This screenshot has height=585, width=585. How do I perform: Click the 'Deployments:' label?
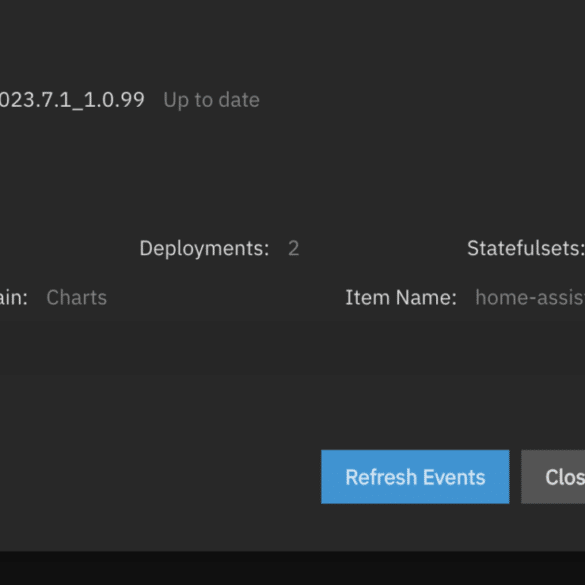point(204,248)
